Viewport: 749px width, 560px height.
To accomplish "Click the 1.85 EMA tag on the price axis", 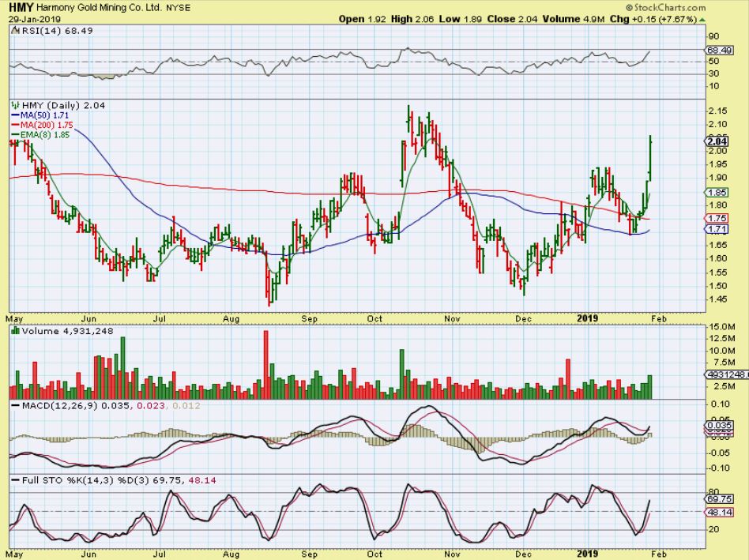I will (x=717, y=193).
